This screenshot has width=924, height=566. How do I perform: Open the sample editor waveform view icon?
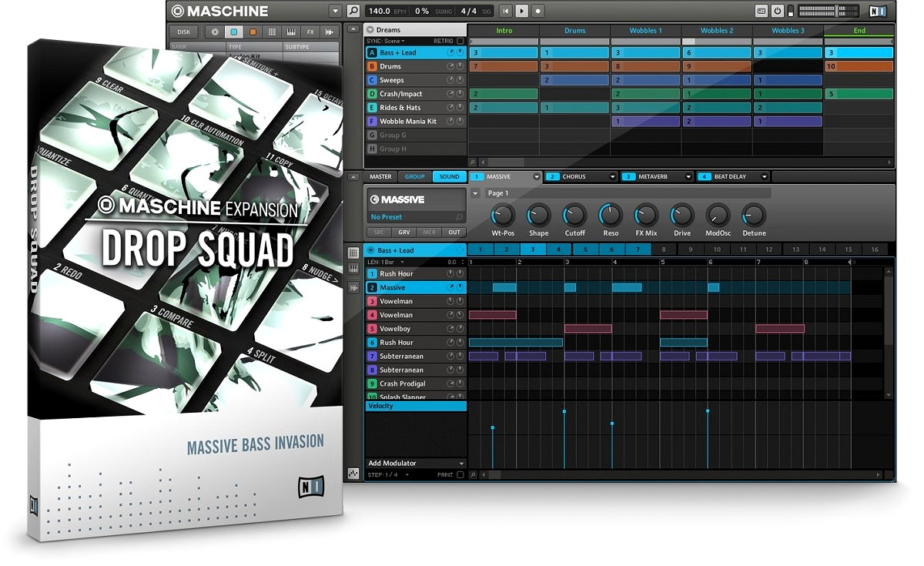click(x=353, y=287)
